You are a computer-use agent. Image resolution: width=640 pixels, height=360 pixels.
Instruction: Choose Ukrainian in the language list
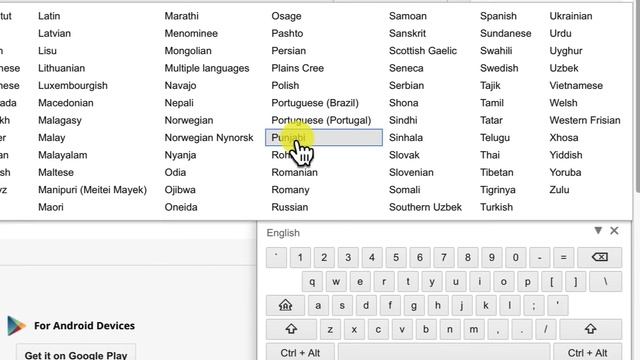(x=571, y=16)
